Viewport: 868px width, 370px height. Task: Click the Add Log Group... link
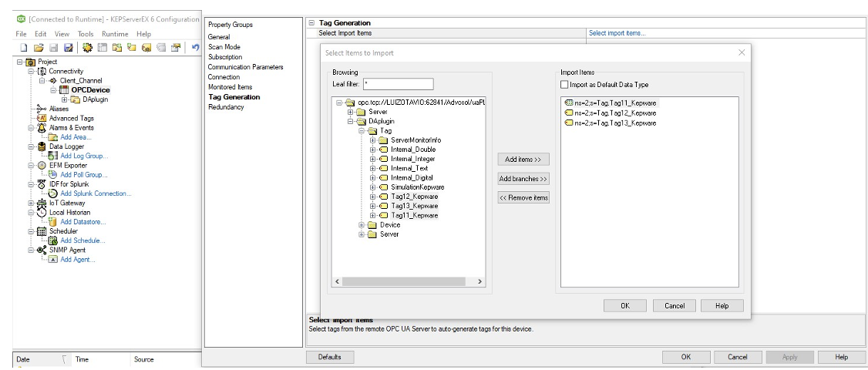pos(84,156)
